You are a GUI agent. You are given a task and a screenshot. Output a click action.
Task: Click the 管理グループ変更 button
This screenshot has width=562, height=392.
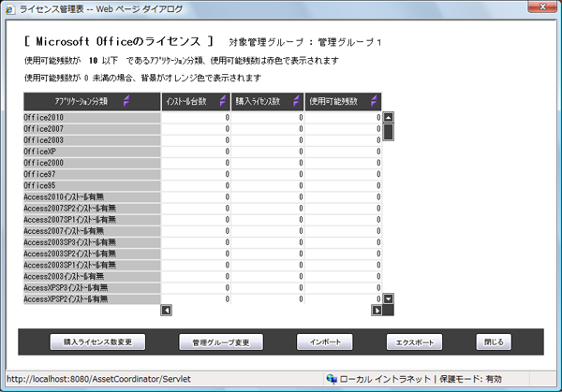tap(221, 342)
